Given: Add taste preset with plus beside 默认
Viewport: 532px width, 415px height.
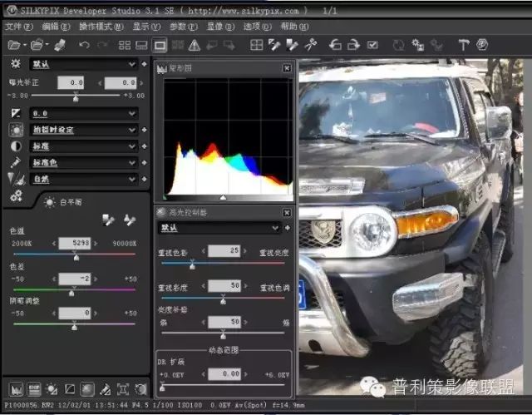Looking at the screenshot, I should pos(144,64).
